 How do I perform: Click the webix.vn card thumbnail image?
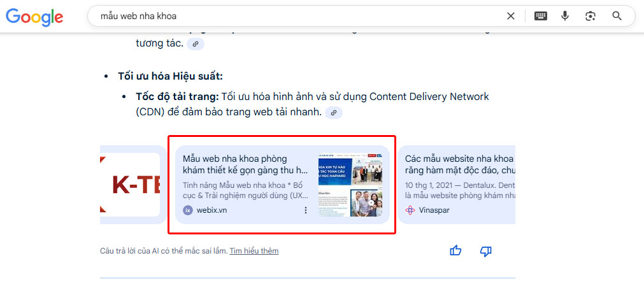[x=350, y=185]
